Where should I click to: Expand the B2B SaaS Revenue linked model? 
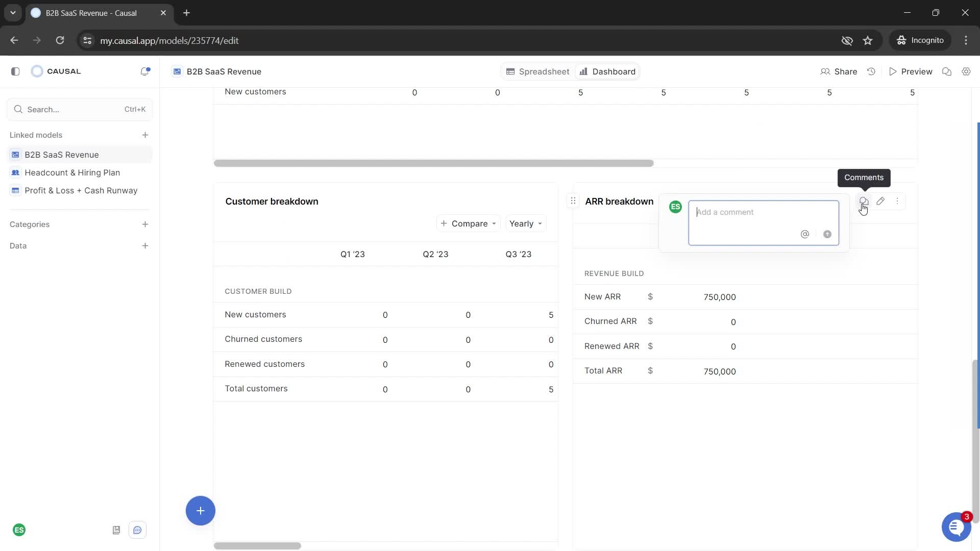pos(61,154)
